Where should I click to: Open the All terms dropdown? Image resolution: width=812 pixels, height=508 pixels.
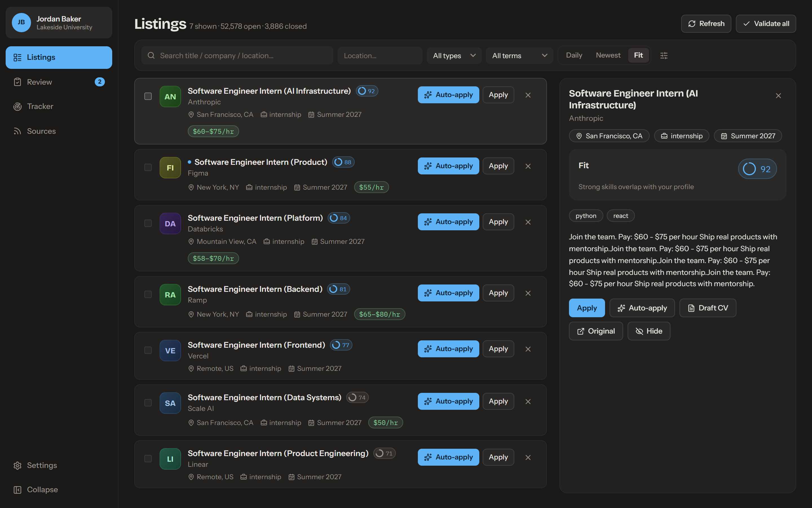point(519,55)
